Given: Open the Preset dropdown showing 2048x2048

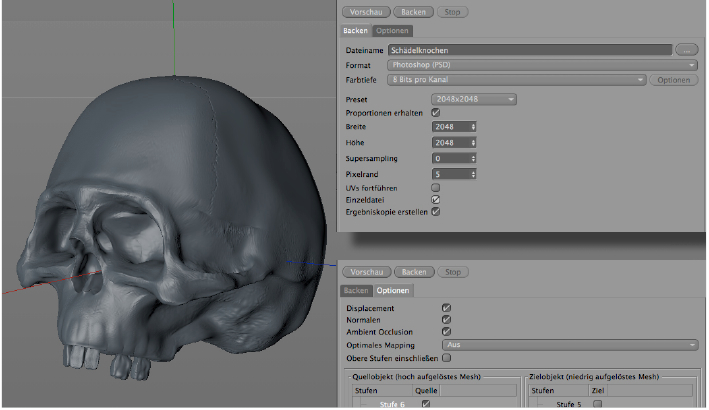Looking at the screenshot, I should point(474,99).
